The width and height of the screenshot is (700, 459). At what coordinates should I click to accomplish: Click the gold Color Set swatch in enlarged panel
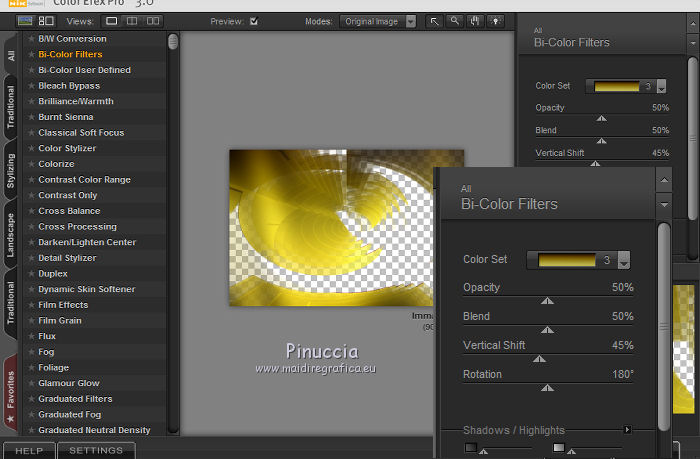[567, 260]
